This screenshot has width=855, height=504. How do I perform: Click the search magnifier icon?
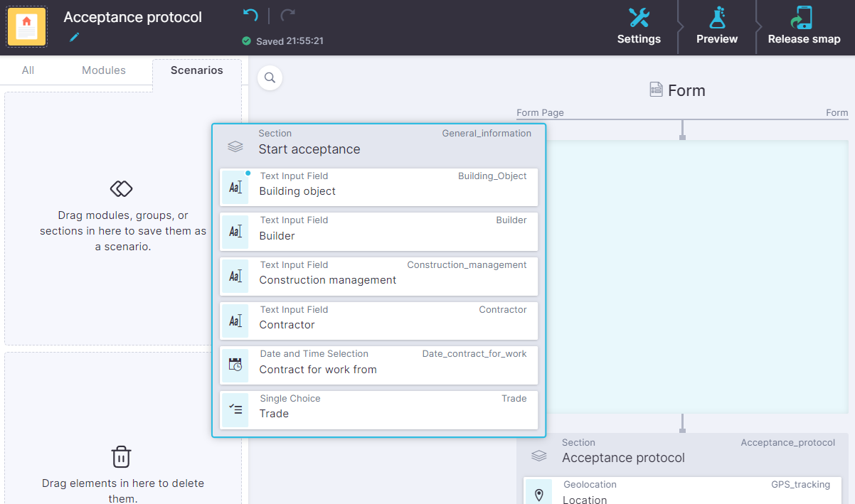(270, 77)
